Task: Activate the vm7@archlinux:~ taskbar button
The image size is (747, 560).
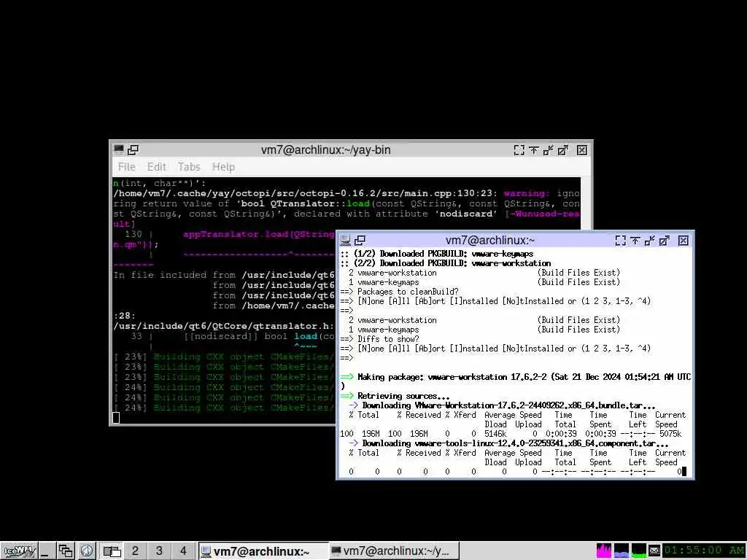Action: pyautogui.click(x=263, y=551)
